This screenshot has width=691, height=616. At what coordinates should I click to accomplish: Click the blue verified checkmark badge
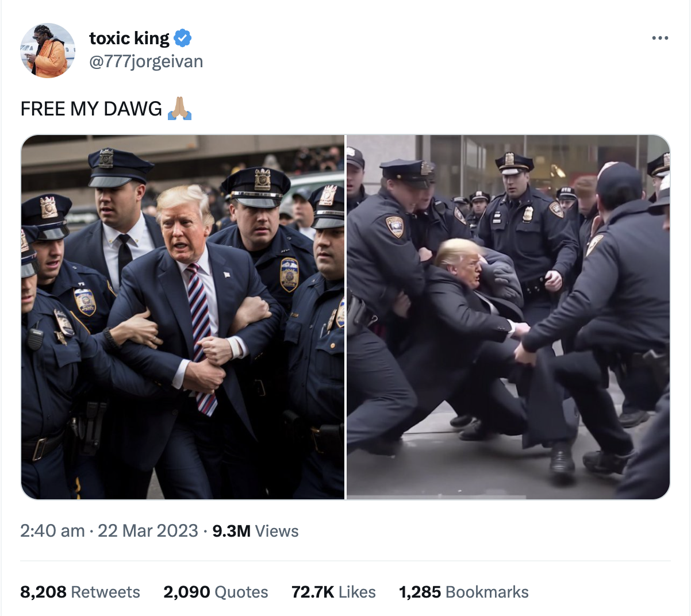(183, 38)
